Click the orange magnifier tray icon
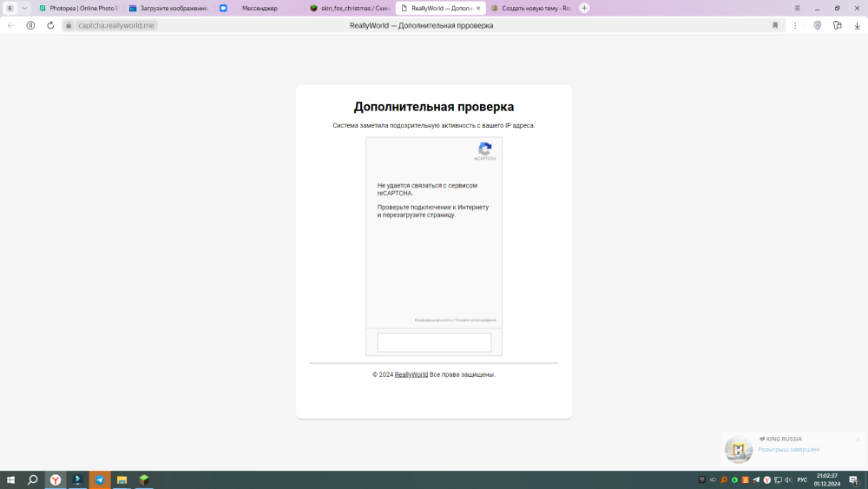Image resolution: width=868 pixels, height=489 pixels. 724,479
